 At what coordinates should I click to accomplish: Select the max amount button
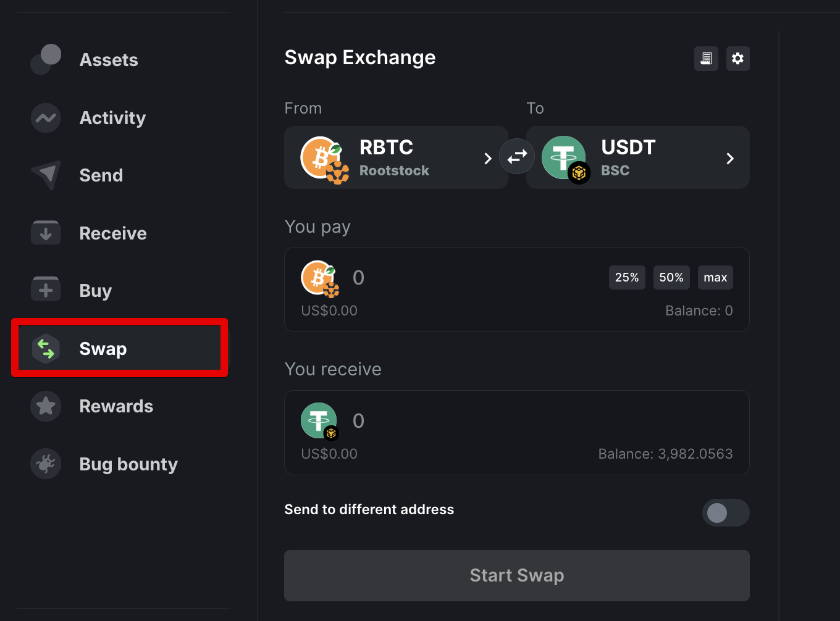click(715, 278)
